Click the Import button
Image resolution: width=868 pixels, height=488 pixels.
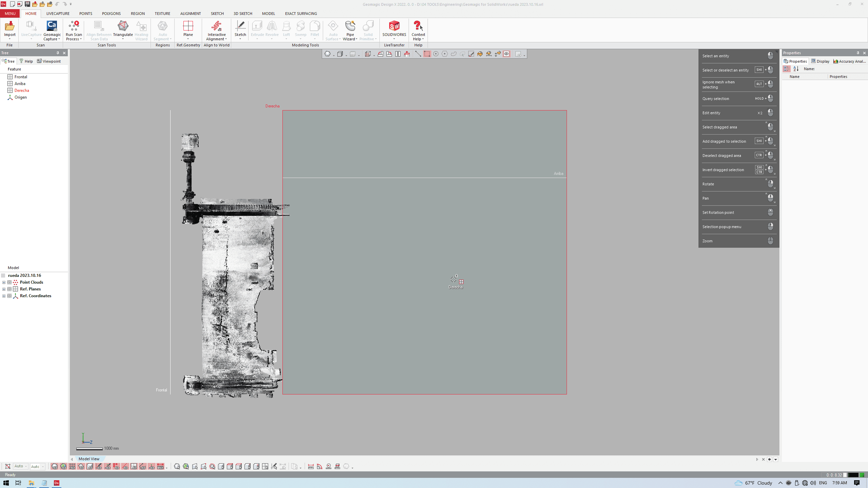click(9, 29)
